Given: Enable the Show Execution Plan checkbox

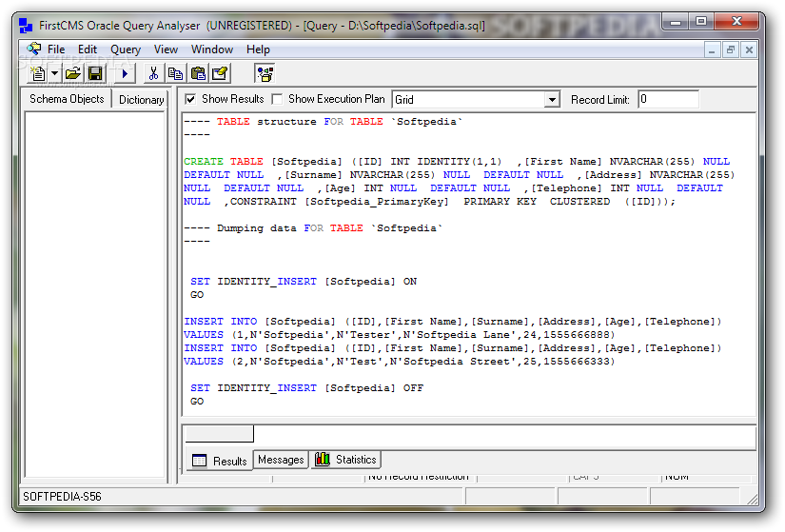Looking at the screenshot, I should click(x=277, y=99).
